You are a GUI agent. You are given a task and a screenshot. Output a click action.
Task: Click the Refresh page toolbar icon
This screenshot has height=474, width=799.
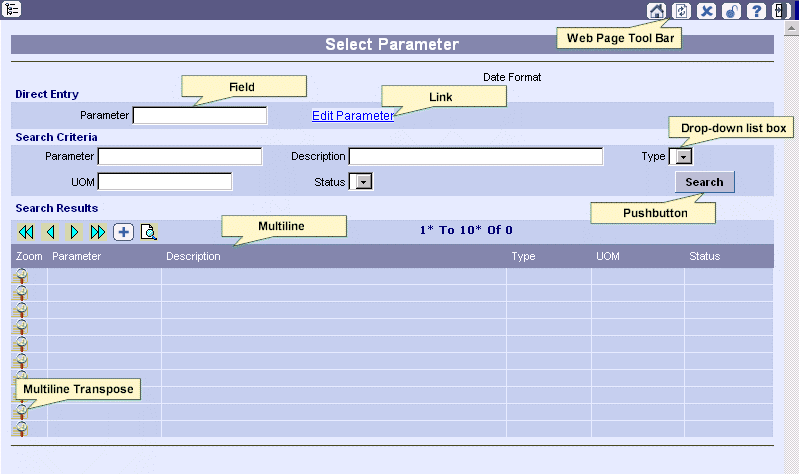point(681,11)
